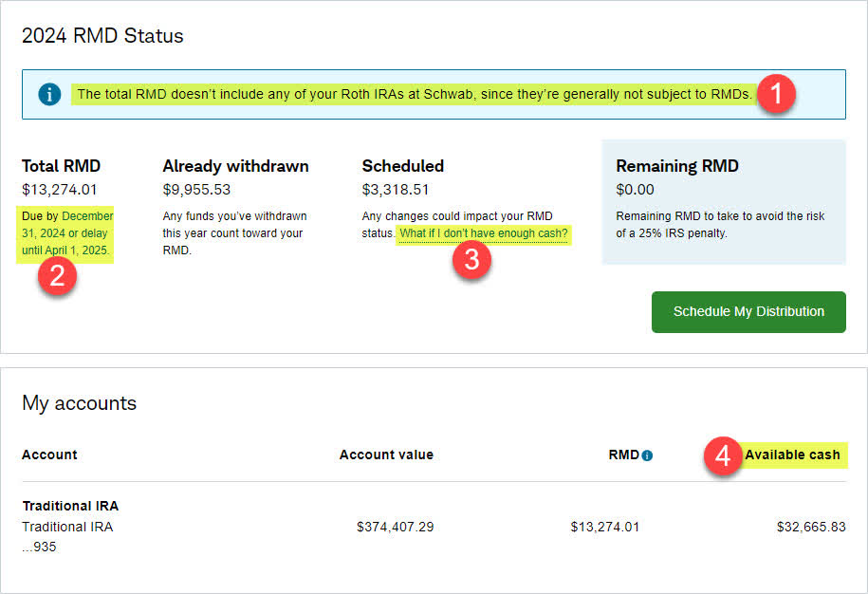Viewport: 868px width, 594px height.
Task: Click Schedule My Distribution
Action: click(x=748, y=311)
